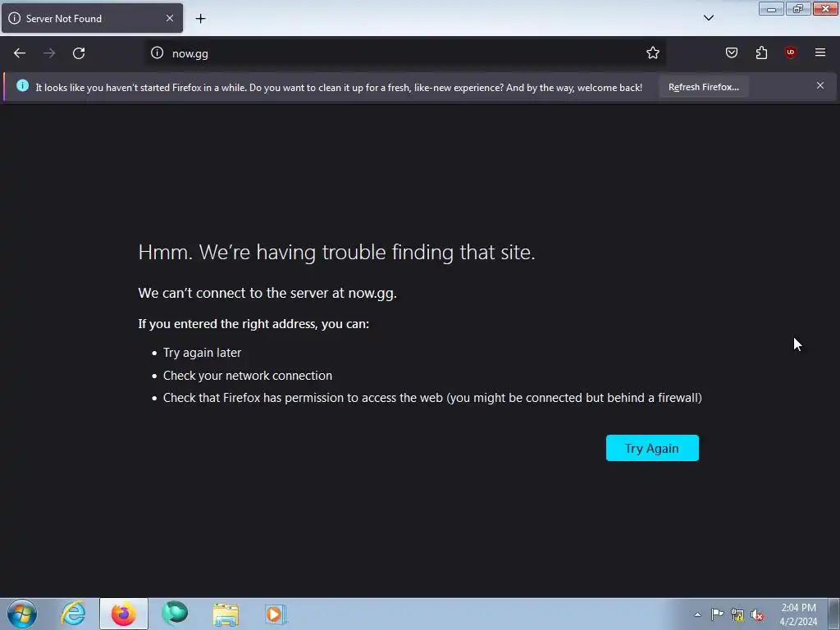The height and width of the screenshot is (630, 840).
Task: Click the Try Again button
Action: (652, 448)
